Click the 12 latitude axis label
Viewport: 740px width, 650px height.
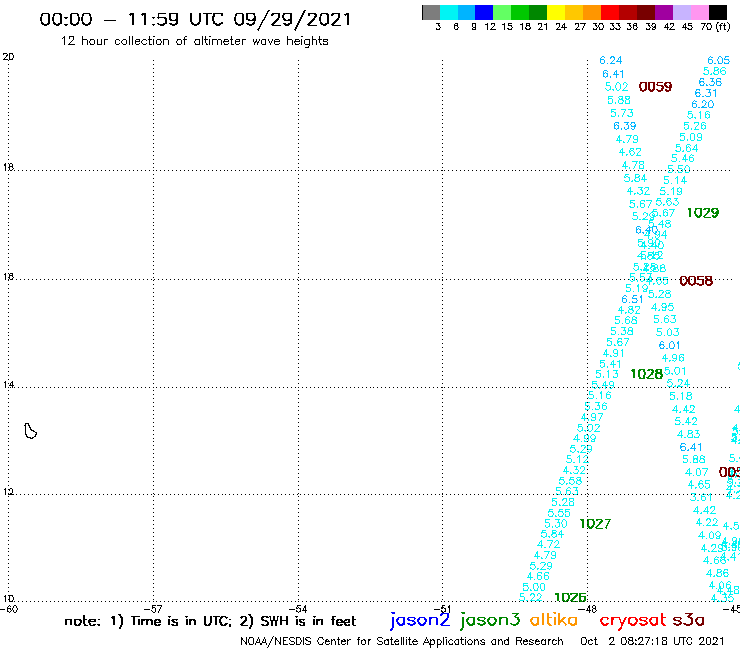[8, 492]
